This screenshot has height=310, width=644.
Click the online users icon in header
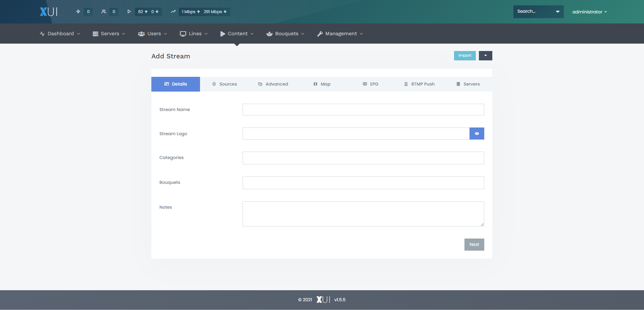click(104, 11)
